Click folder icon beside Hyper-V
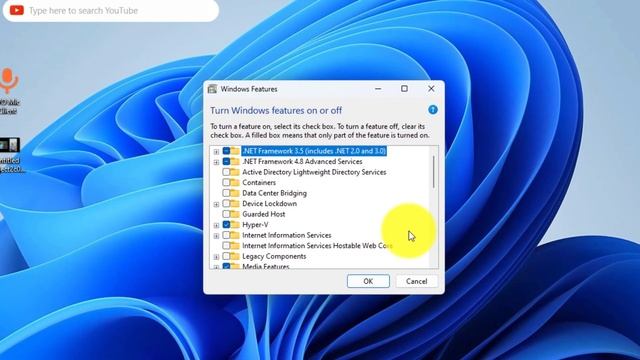Image resolution: width=640 pixels, height=360 pixels. 235,224
